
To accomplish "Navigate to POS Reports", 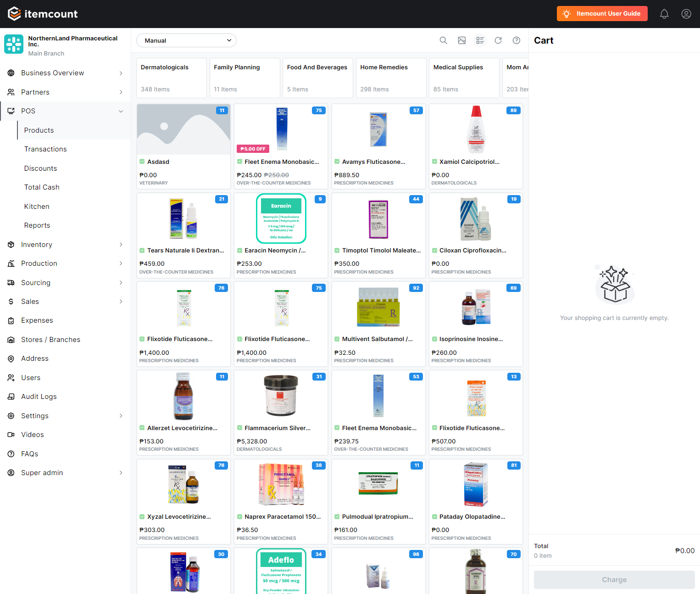I will click(x=37, y=225).
